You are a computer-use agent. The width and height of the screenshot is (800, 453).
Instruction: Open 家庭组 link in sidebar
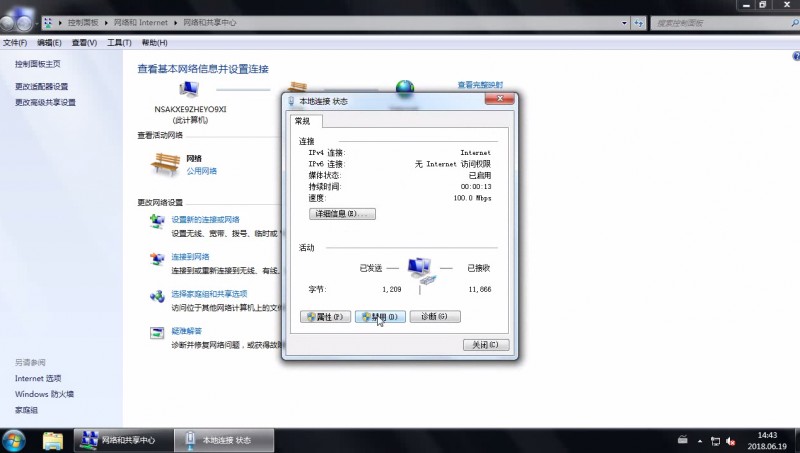coord(26,410)
